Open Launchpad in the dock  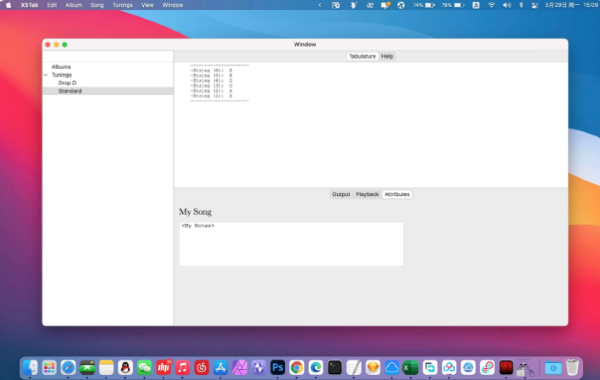49,368
